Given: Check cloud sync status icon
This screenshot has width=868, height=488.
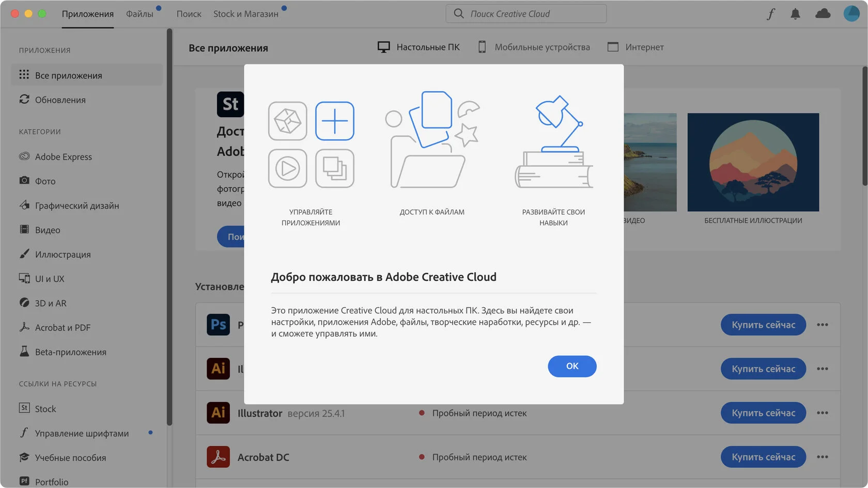Looking at the screenshot, I should coord(823,14).
